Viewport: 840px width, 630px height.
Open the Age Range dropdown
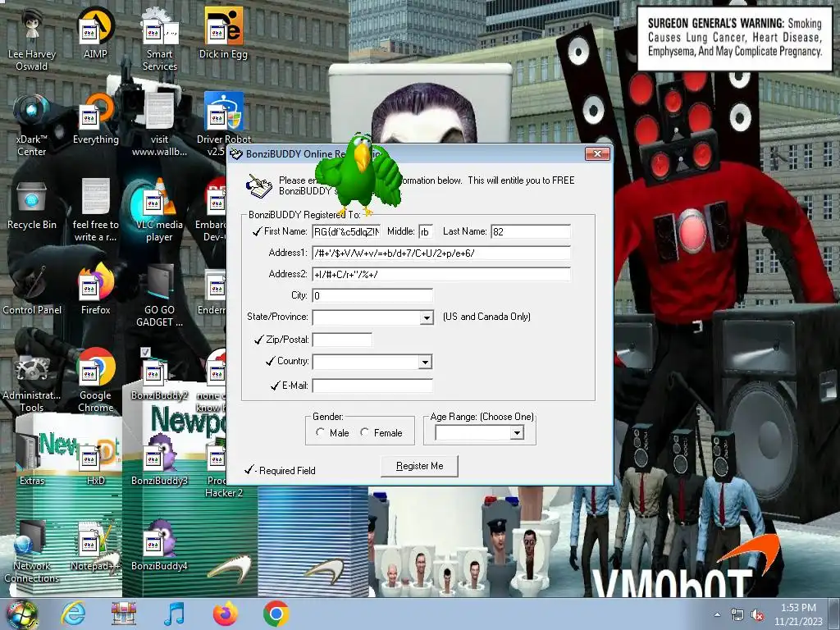[x=517, y=433]
